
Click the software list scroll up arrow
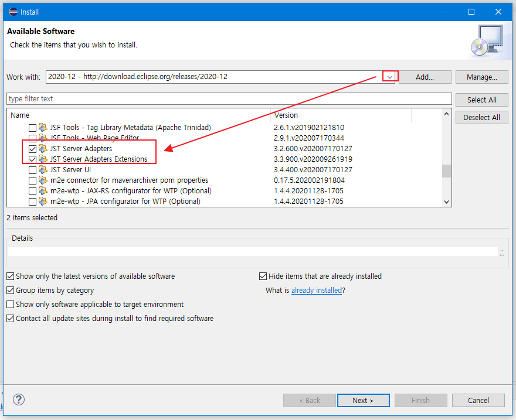tap(446, 114)
